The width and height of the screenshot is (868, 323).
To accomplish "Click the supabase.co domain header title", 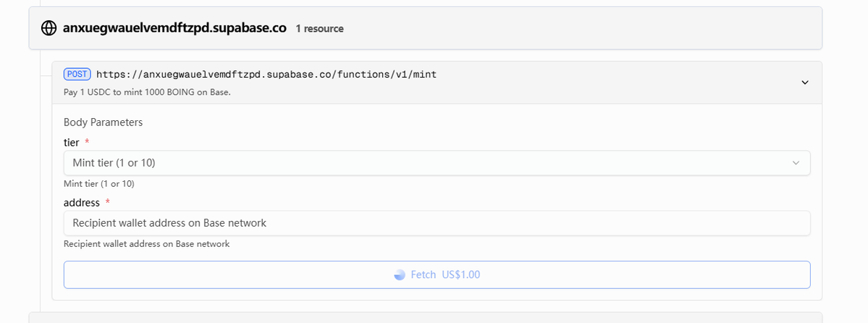I will [170, 28].
